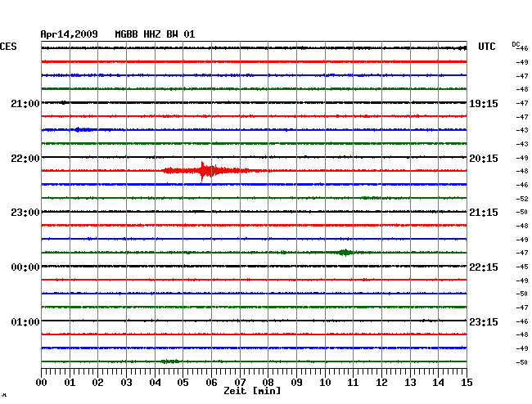Click the 03 minute axis tick label
Screen dimensions: 532x404
[126, 382]
